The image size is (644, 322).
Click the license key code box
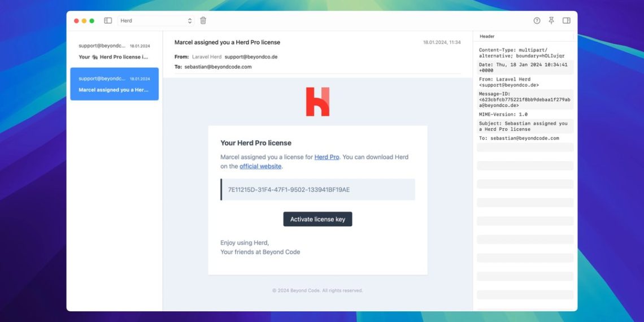click(317, 190)
